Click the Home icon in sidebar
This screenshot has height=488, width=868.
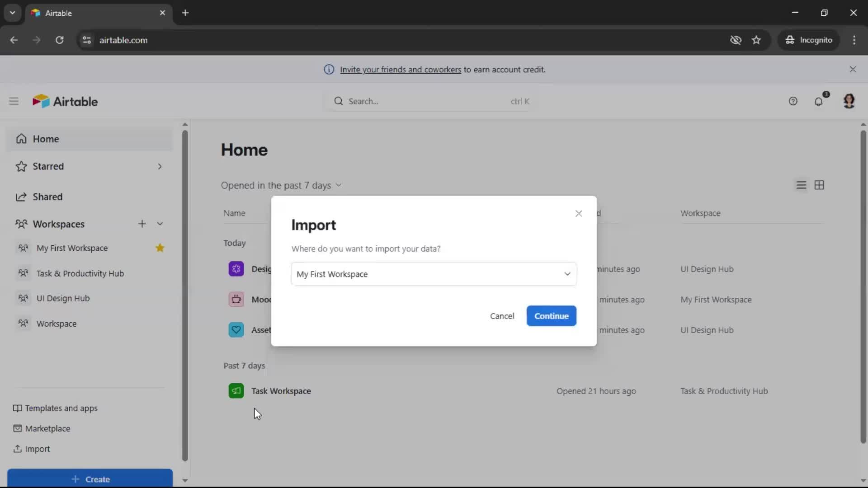pos(21,139)
